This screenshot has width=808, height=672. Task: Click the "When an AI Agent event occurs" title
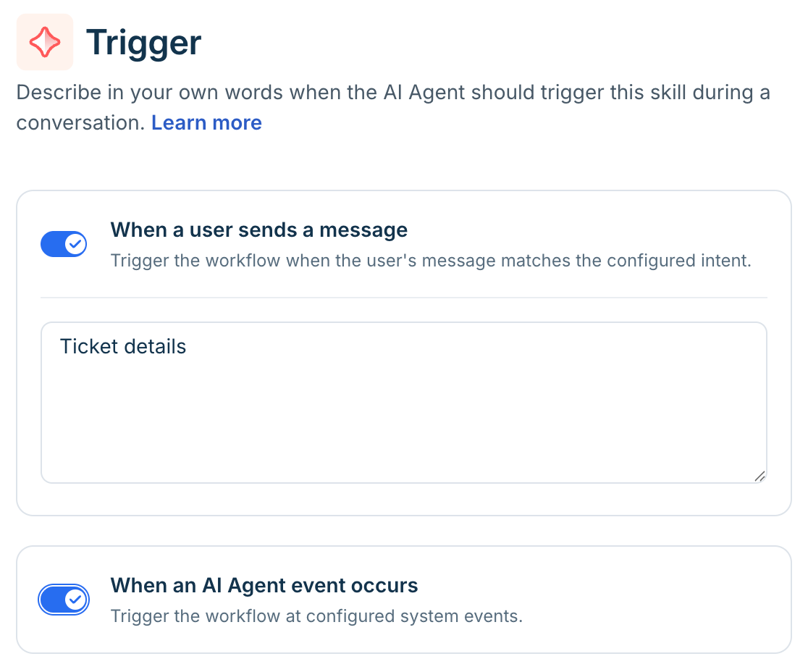264,585
